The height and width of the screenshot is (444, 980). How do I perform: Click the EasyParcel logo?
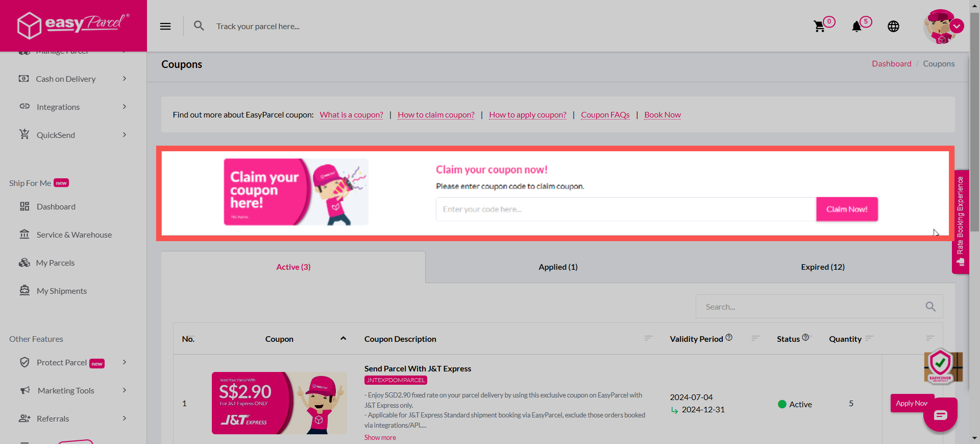point(73,25)
